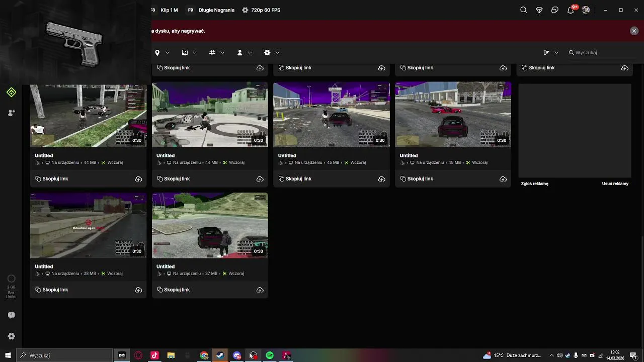Open the add friends sidebar icon
The width and height of the screenshot is (644, 362).
(11, 113)
